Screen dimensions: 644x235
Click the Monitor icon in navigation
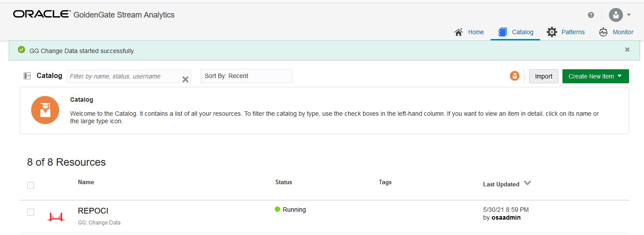[x=603, y=32]
